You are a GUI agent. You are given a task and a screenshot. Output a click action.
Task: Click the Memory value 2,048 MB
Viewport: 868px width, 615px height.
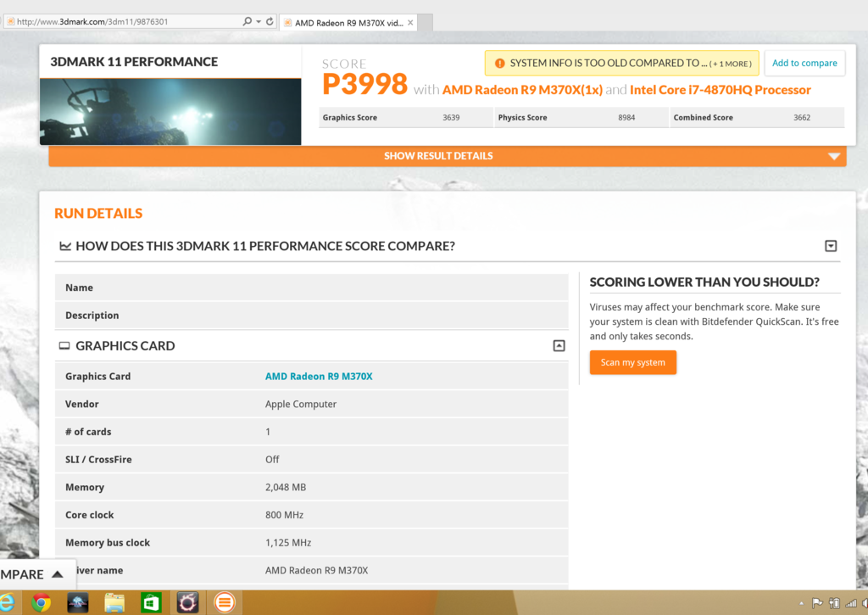click(x=286, y=487)
